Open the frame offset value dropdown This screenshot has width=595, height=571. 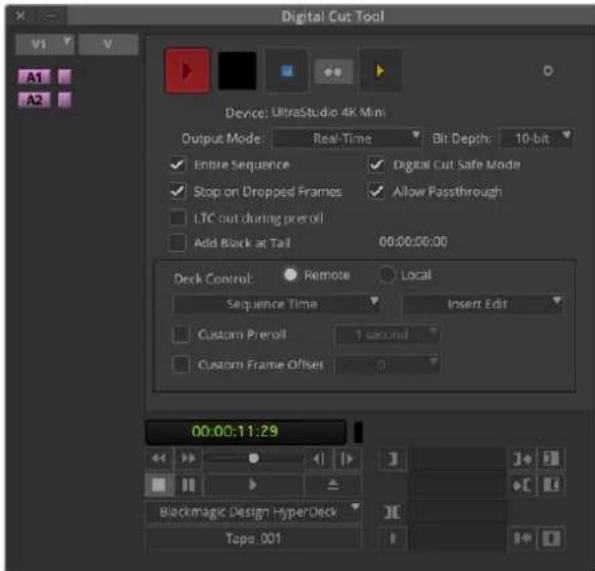point(387,365)
